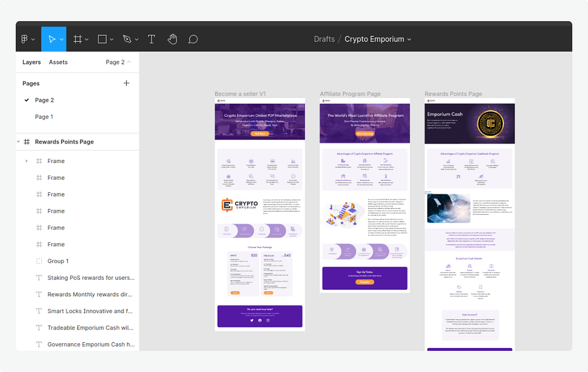Switch to the Layers tab
588x372 pixels.
tap(32, 62)
